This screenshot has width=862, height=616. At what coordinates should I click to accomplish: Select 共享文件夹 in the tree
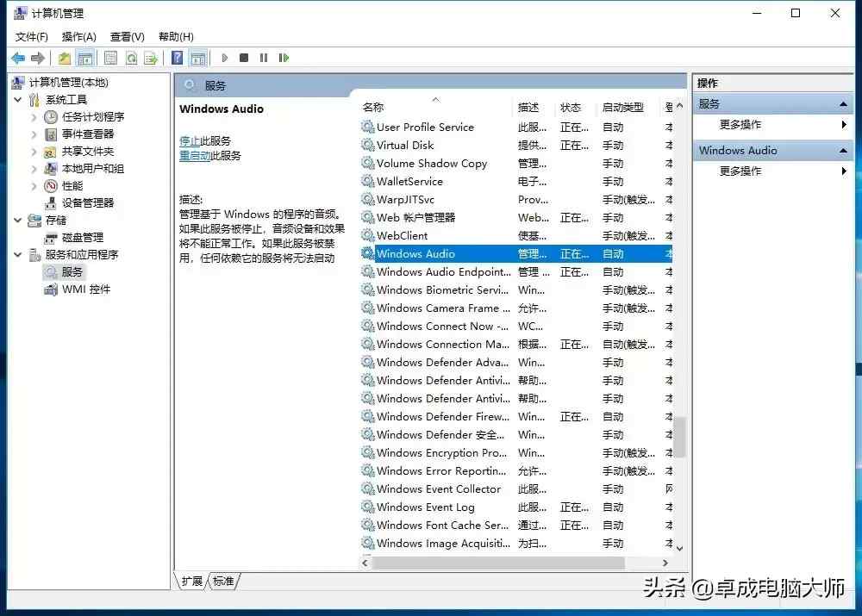tap(88, 151)
